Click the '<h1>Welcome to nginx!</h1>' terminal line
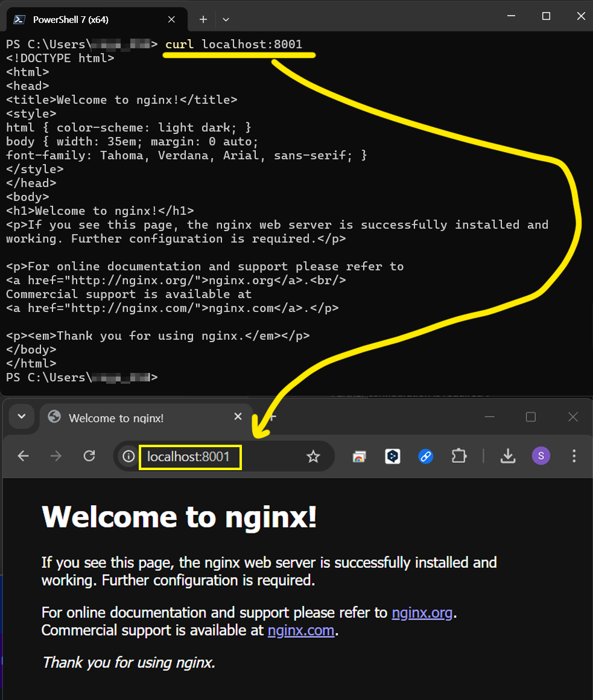 coord(100,211)
